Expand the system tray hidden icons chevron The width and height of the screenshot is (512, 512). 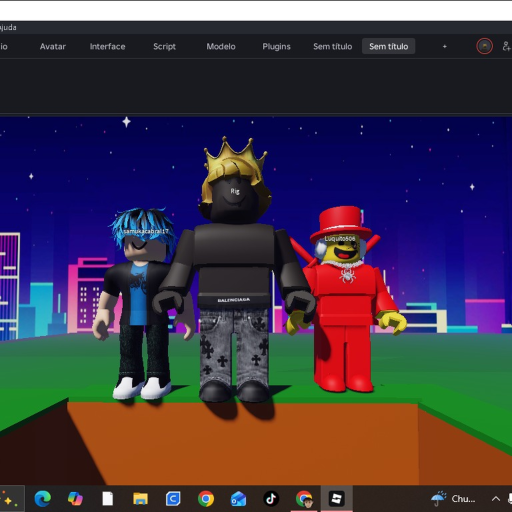point(496,499)
